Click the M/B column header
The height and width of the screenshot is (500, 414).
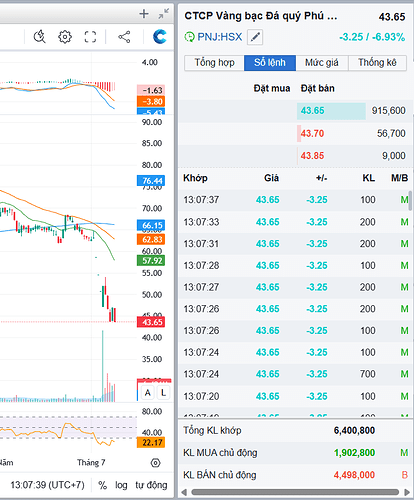coord(400,178)
